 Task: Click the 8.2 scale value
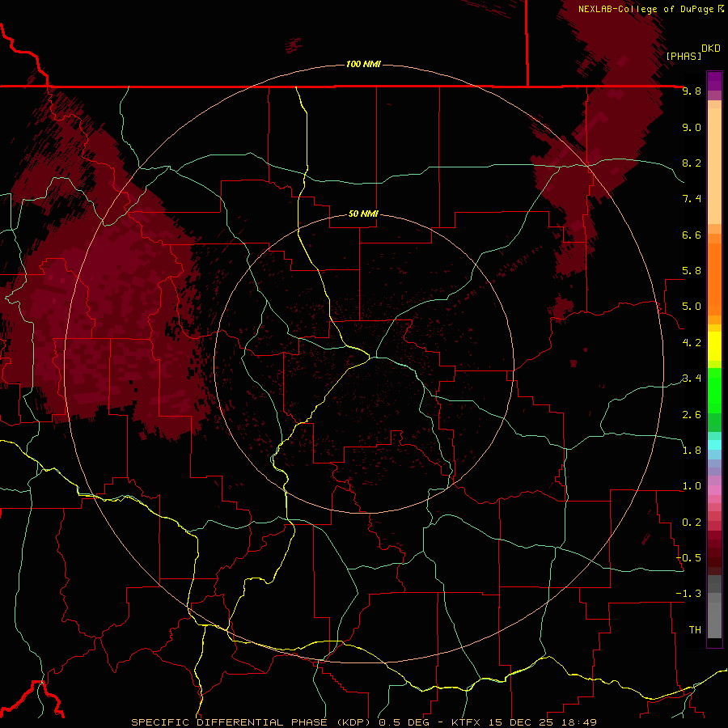pos(692,163)
